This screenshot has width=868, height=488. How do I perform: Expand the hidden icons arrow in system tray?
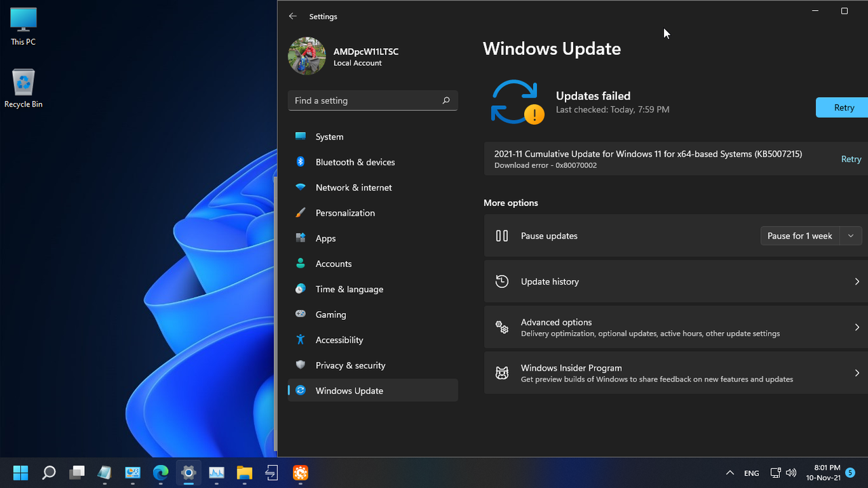(730, 472)
